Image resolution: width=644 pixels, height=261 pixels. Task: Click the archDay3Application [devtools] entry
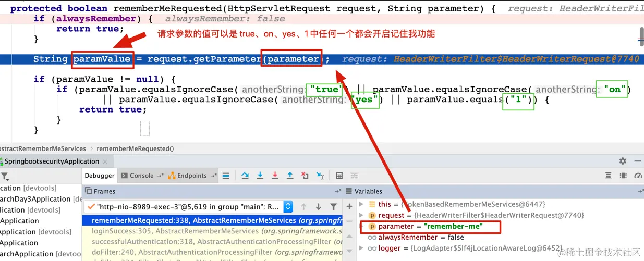coord(41,199)
